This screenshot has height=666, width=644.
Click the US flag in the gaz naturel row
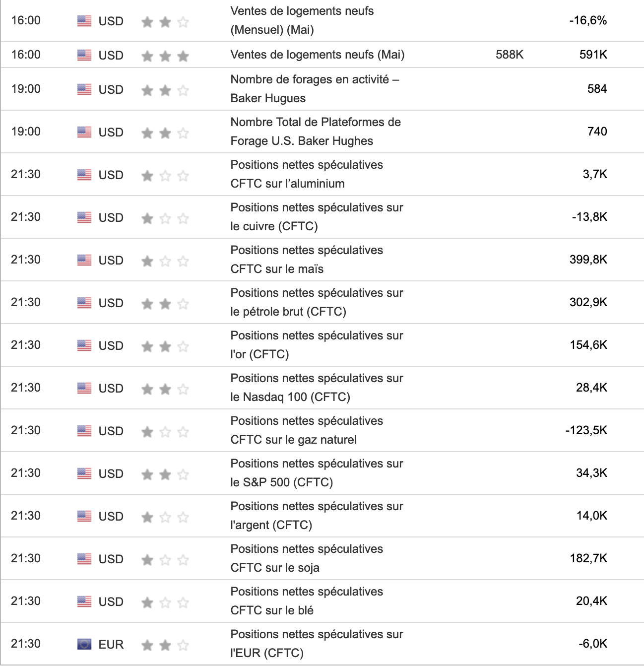click(84, 431)
